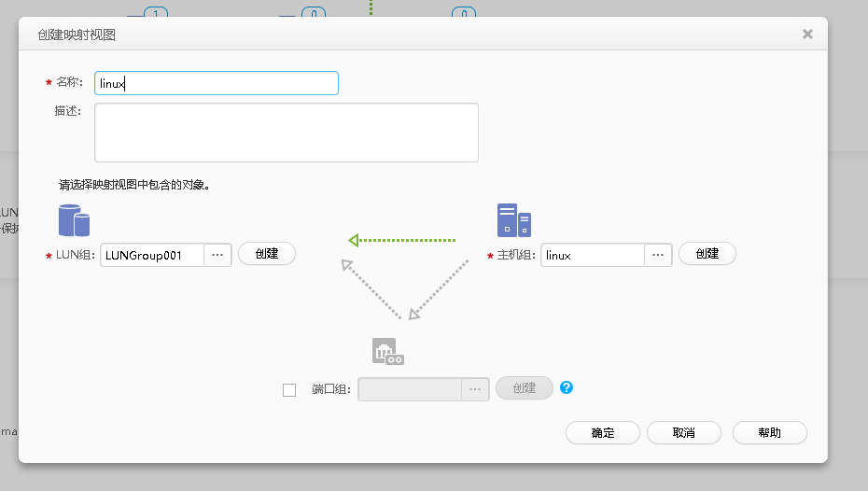Open 端口组 selection with ellipsis button
Viewport: 868px width, 491px height.
[x=475, y=389]
